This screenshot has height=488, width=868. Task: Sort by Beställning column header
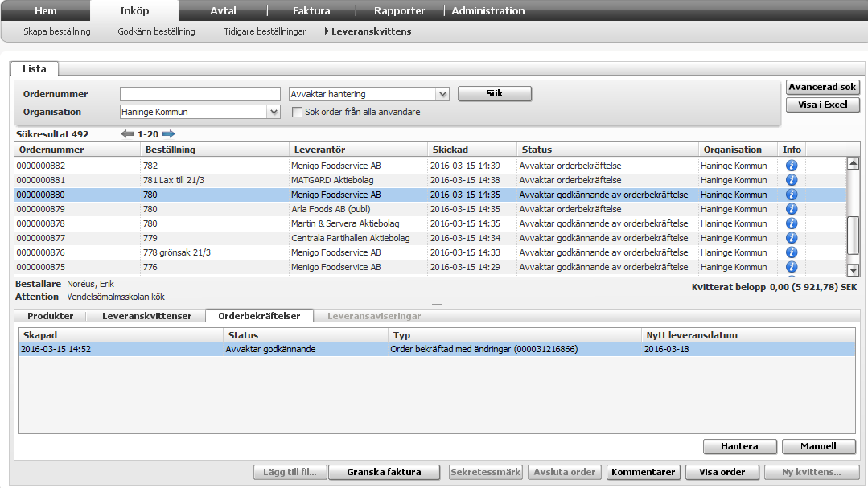(x=215, y=150)
